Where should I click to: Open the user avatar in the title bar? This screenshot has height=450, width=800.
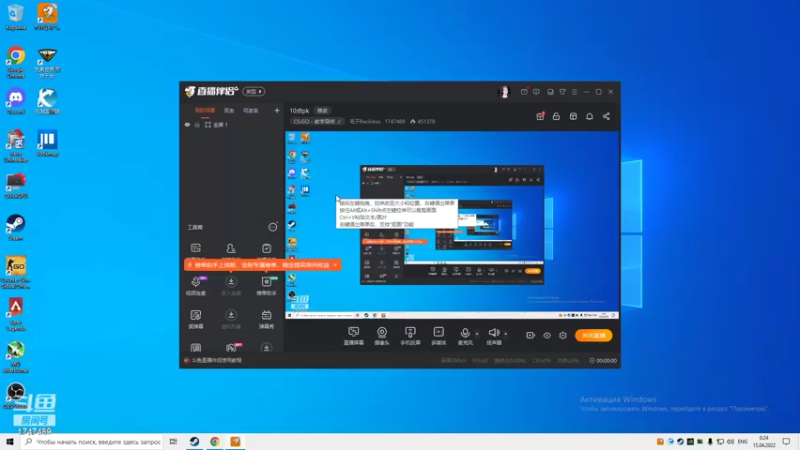click(x=504, y=92)
